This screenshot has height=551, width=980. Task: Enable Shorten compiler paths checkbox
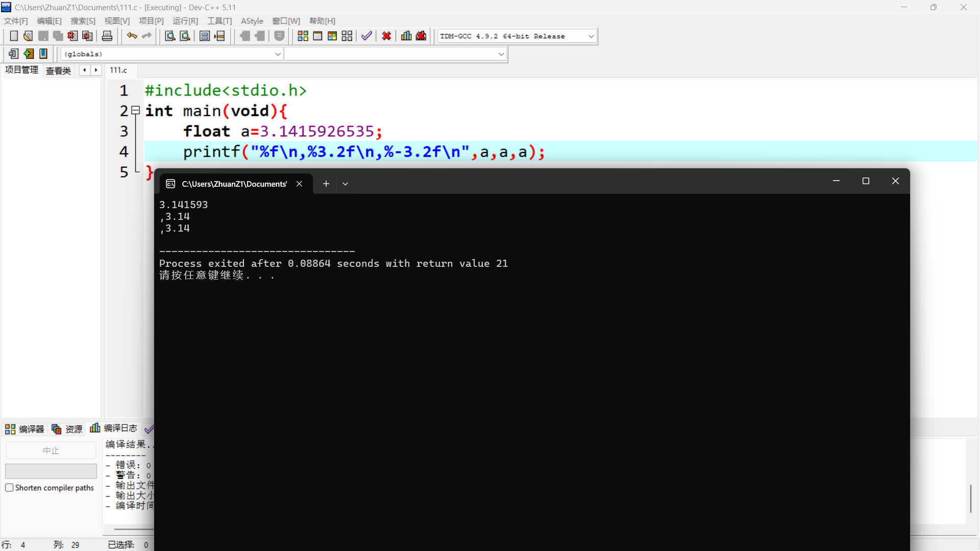(9, 488)
